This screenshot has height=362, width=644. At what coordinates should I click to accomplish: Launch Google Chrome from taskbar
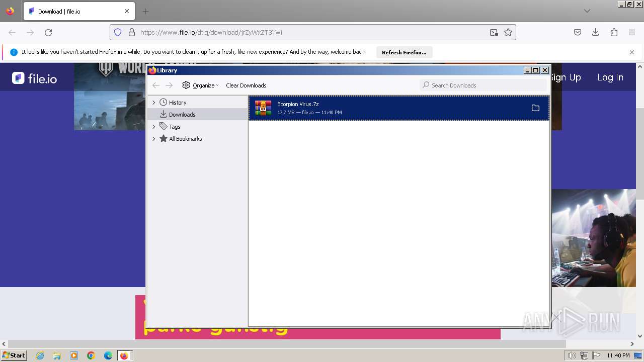[x=91, y=355]
